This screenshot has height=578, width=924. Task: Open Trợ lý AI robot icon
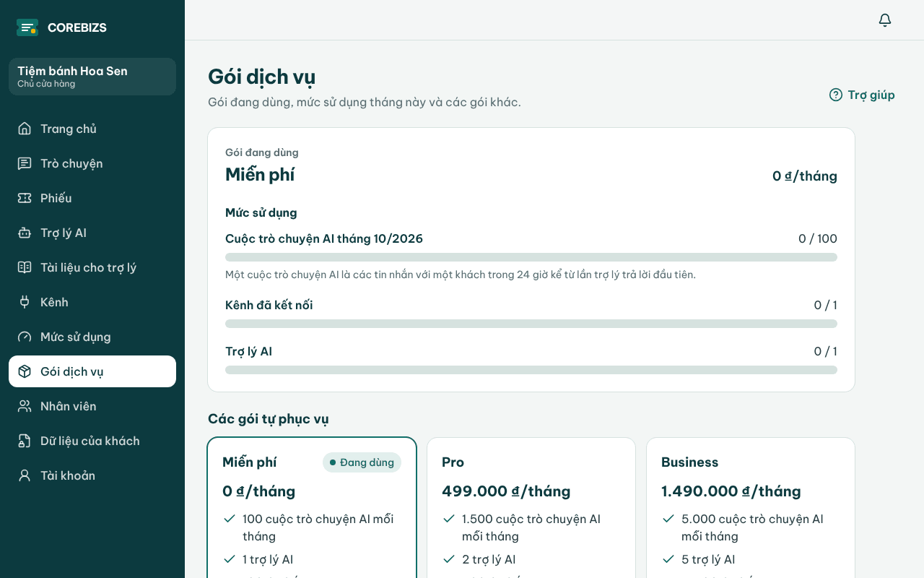25,233
